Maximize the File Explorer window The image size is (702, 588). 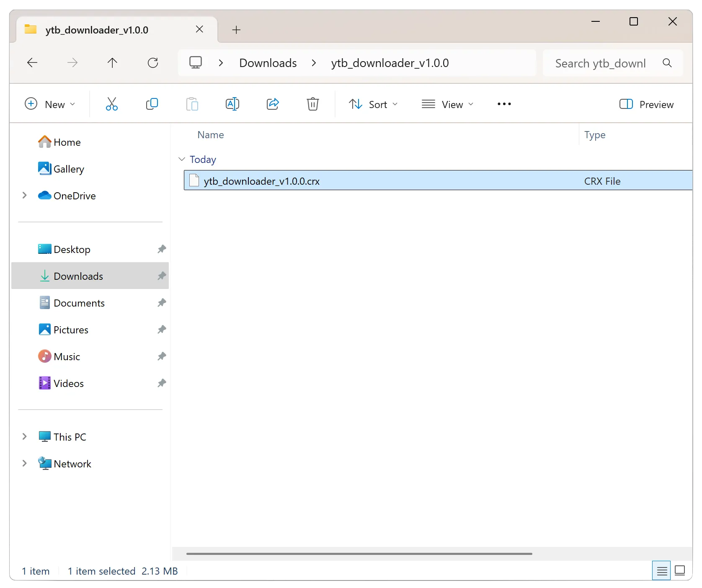(634, 21)
